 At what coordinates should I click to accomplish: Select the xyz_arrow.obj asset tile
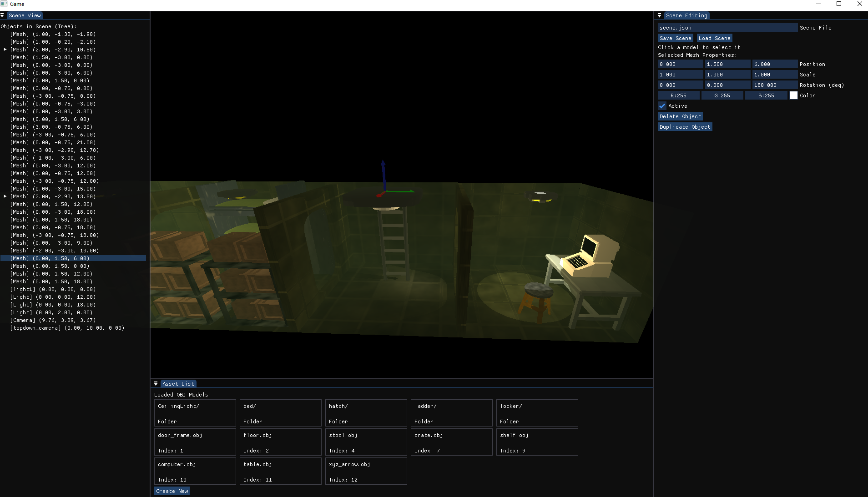point(366,471)
